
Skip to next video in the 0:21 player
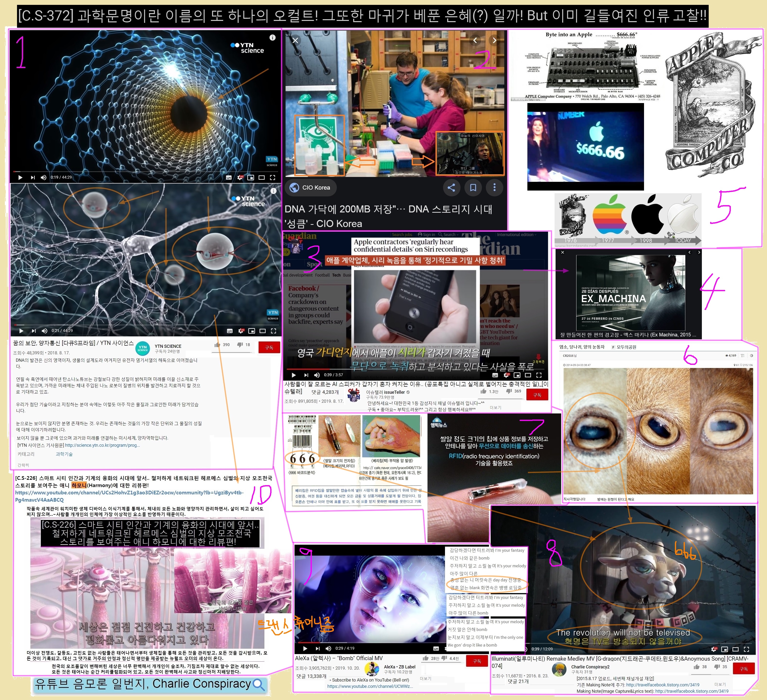click(x=34, y=331)
